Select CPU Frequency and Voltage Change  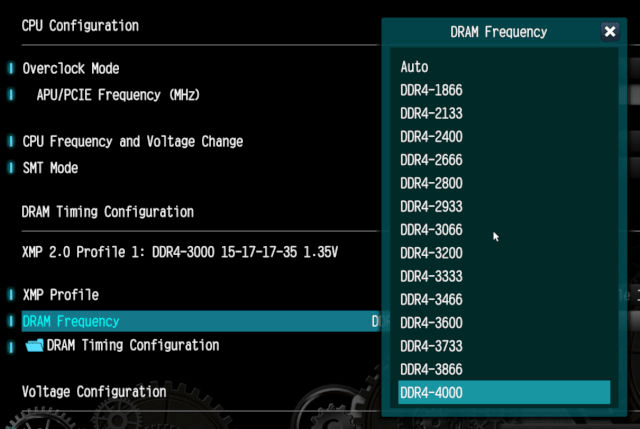pyautogui.click(x=133, y=142)
